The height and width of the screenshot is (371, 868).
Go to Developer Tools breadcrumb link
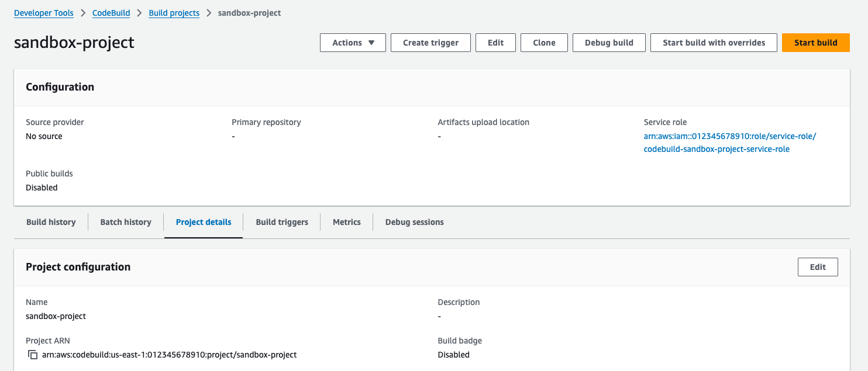coord(43,12)
